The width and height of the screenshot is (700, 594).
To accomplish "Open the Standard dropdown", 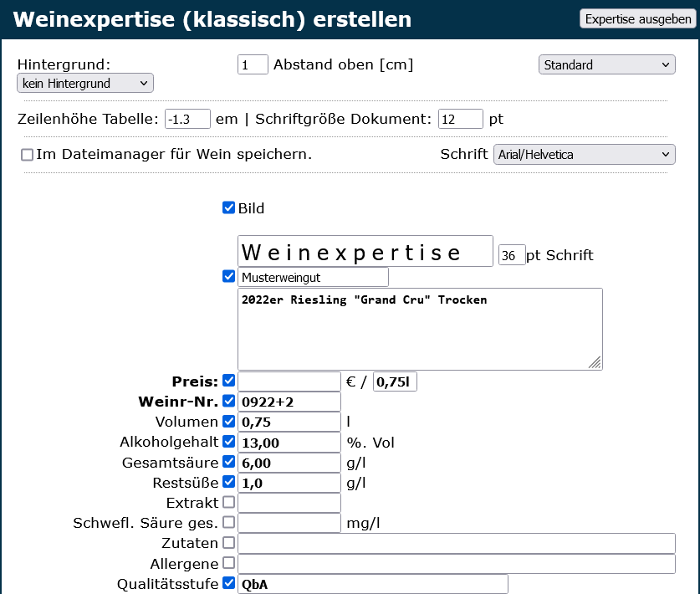I will pyautogui.click(x=606, y=64).
